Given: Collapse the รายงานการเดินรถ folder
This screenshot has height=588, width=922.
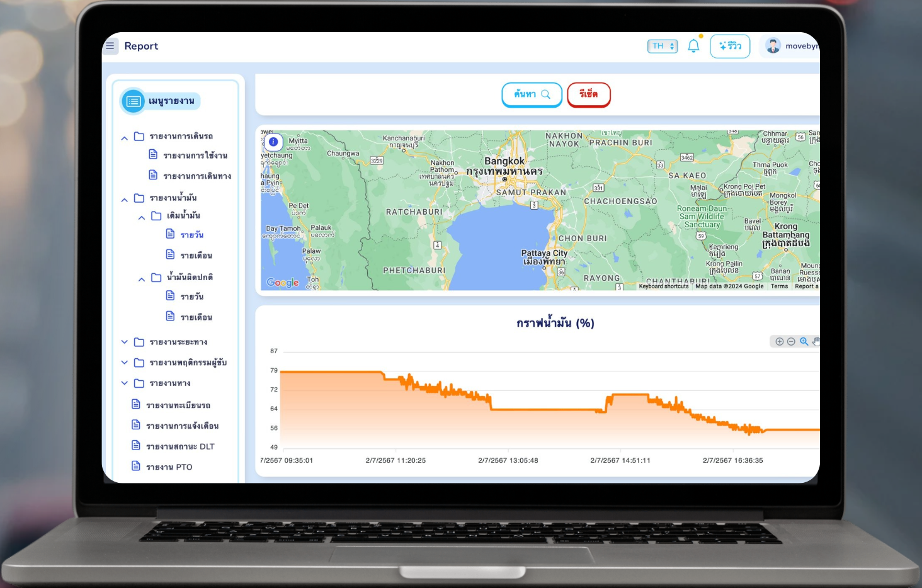Looking at the screenshot, I should point(125,137).
